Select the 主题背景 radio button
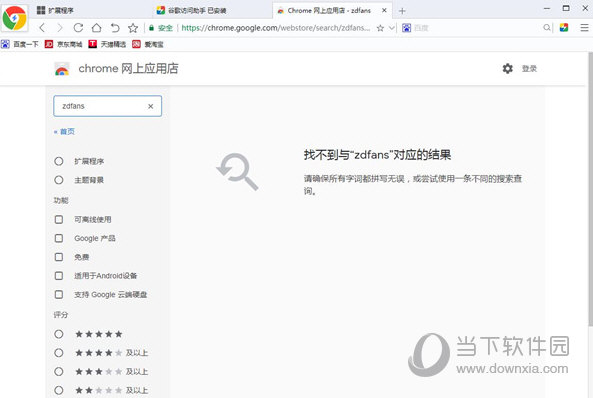 pyautogui.click(x=59, y=180)
